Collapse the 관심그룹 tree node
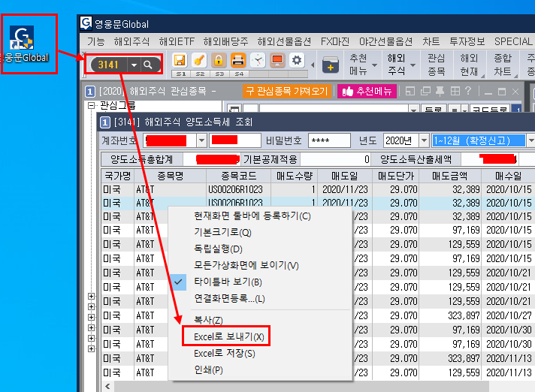The width and height of the screenshot is (535, 392). click(x=91, y=105)
